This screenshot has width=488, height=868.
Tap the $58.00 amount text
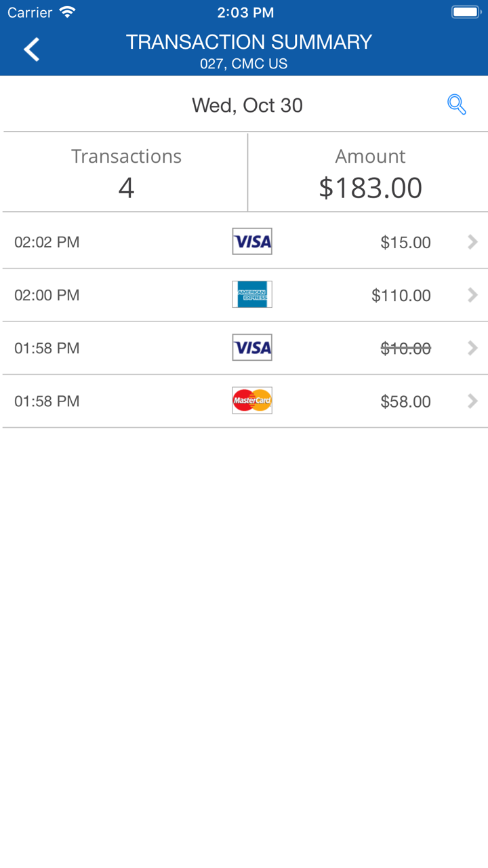405,401
